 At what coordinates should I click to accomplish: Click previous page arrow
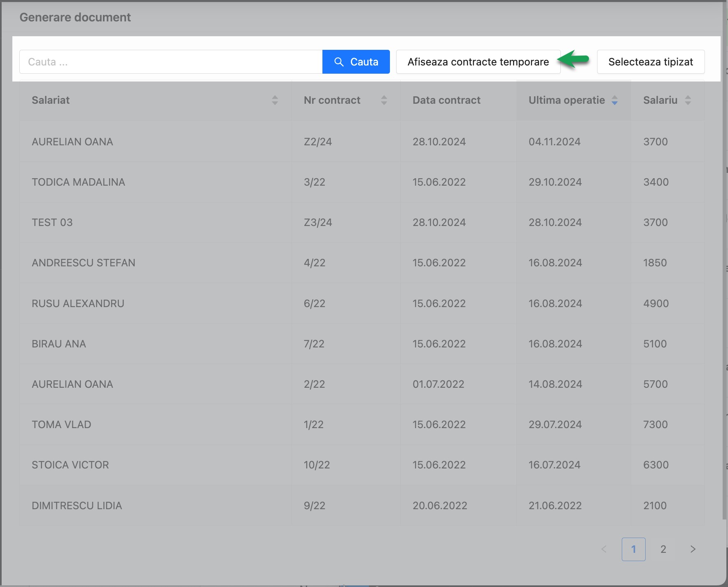[604, 549]
